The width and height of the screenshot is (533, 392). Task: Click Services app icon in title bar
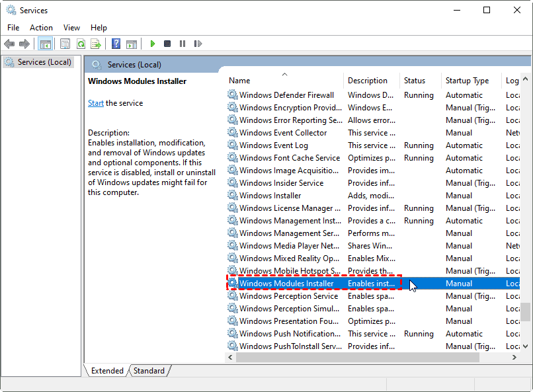tap(11, 10)
